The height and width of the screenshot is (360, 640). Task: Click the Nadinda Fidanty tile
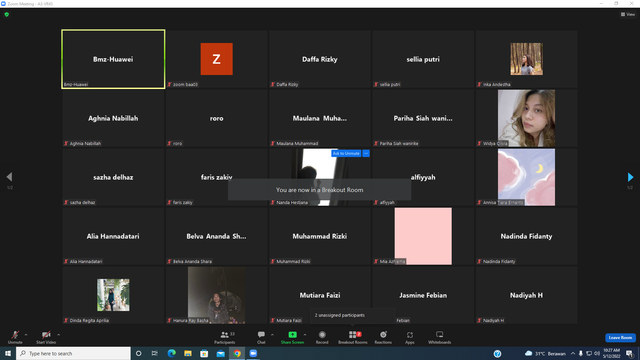pos(526,236)
